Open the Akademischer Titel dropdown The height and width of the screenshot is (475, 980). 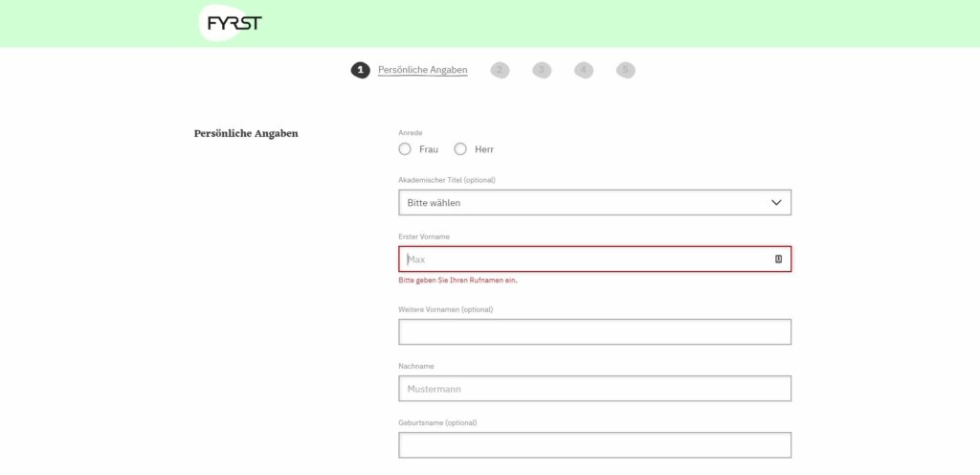(x=595, y=202)
